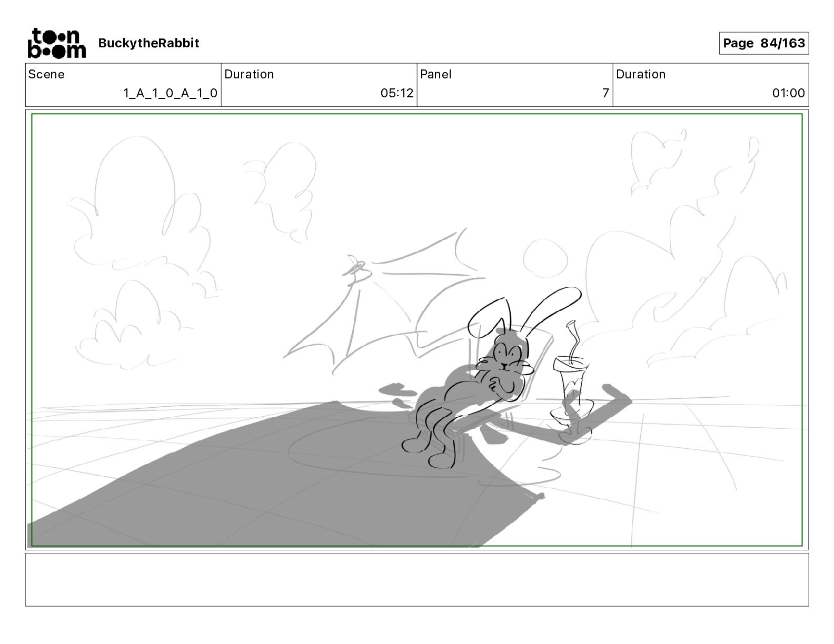
Task: Click scene duration value 05:12
Action: click(x=397, y=93)
